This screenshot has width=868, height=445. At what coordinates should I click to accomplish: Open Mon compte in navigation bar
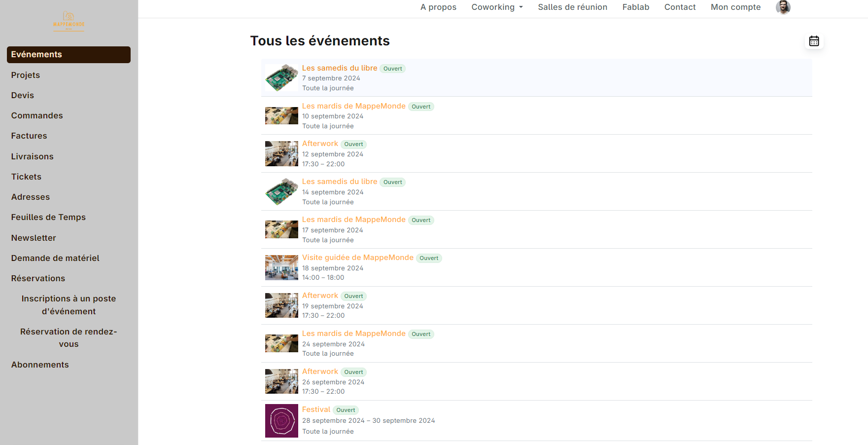pos(735,7)
